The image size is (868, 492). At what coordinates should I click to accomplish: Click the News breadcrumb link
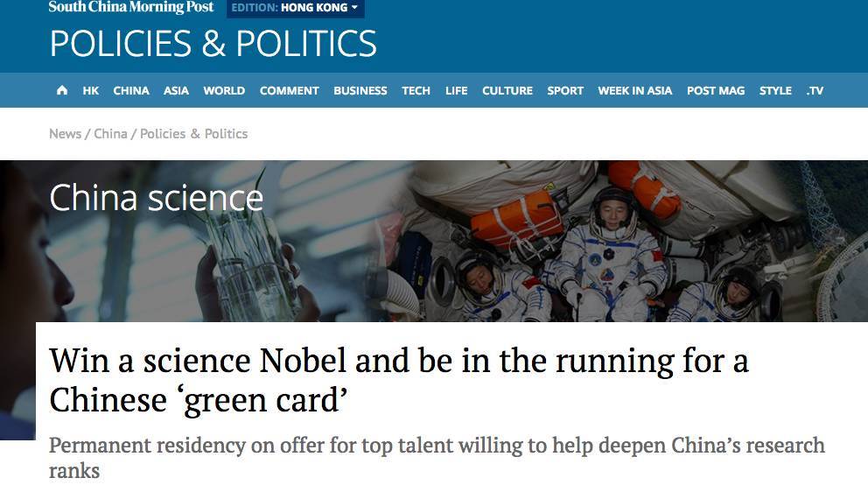(x=65, y=134)
